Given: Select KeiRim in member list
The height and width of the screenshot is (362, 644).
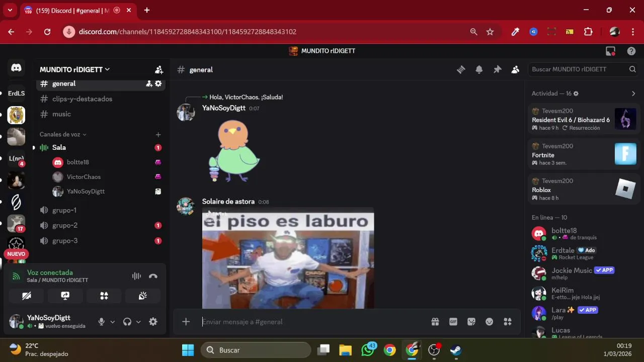Looking at the screenshot, I should [585, 294].
